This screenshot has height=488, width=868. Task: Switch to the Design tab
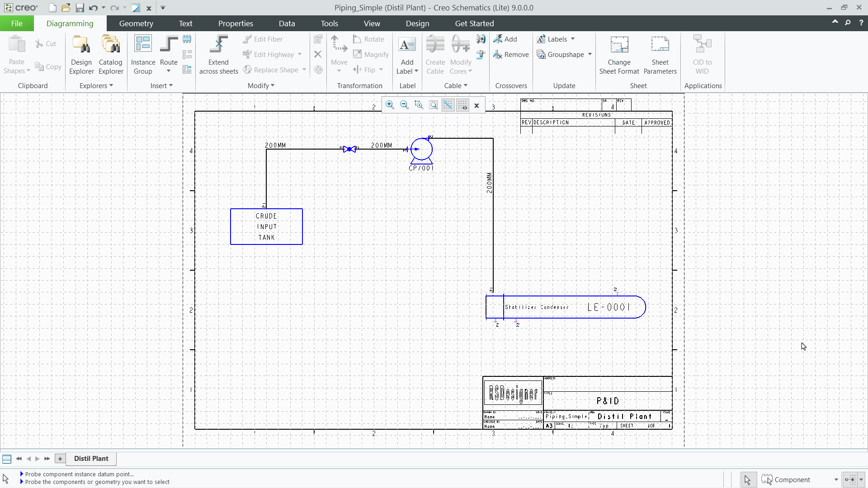[417, 23]
